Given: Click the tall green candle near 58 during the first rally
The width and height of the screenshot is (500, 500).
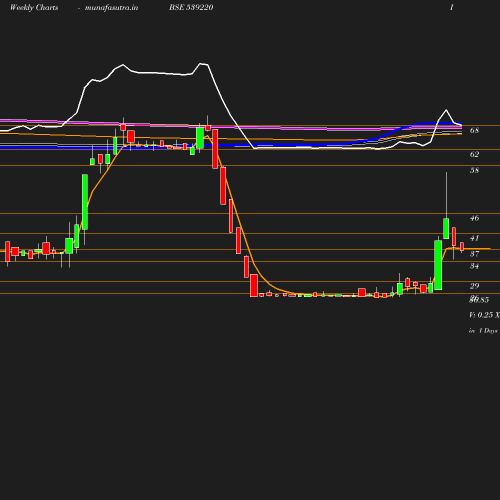Looking at the screenshot, I should (x=85, y=202).
